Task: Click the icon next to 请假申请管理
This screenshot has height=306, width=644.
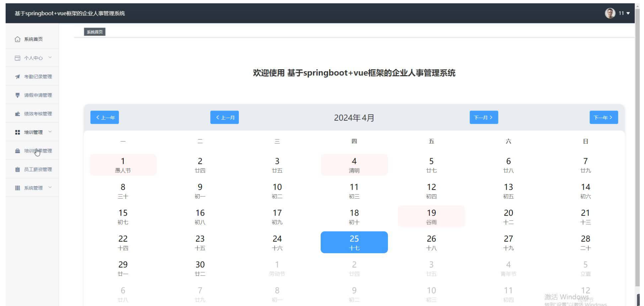Action: tap(17, 95)
